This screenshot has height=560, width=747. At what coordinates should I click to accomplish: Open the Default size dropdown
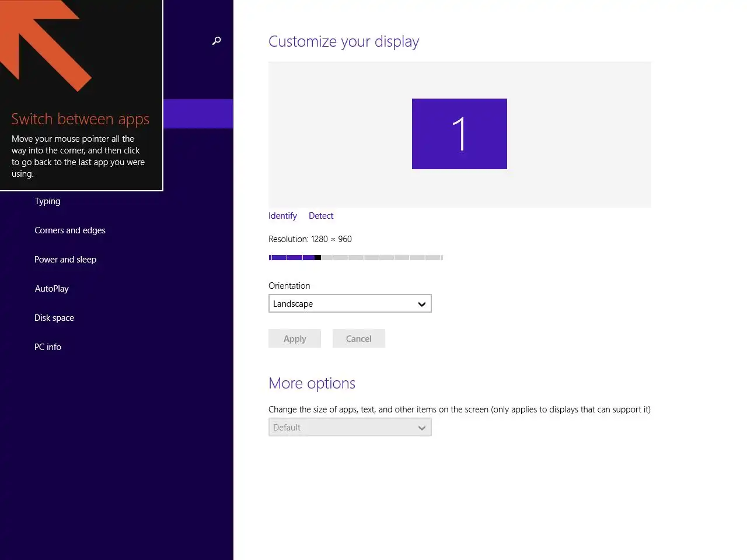click(350, 427)
